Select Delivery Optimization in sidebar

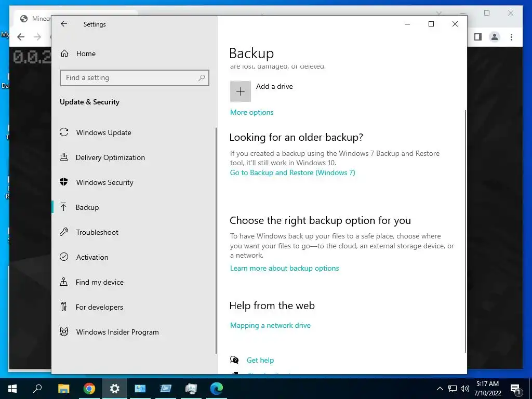click(110, 157)
